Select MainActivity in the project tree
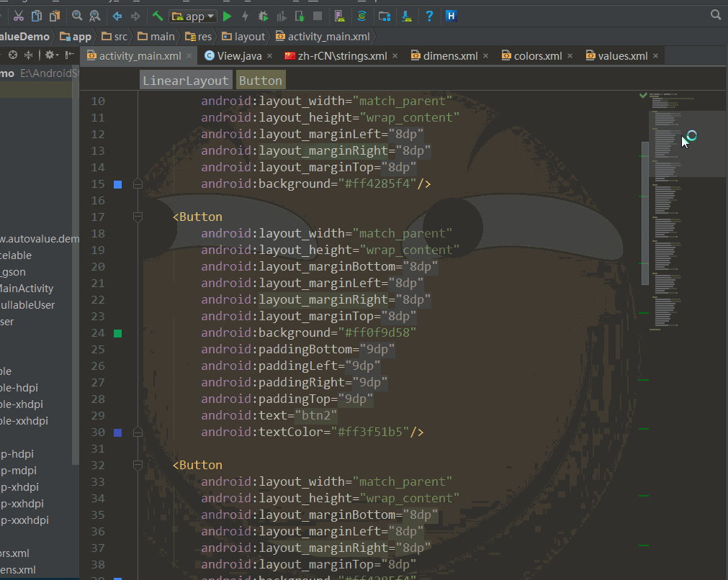This screenshot has height=580, width=728. (27, 289)
